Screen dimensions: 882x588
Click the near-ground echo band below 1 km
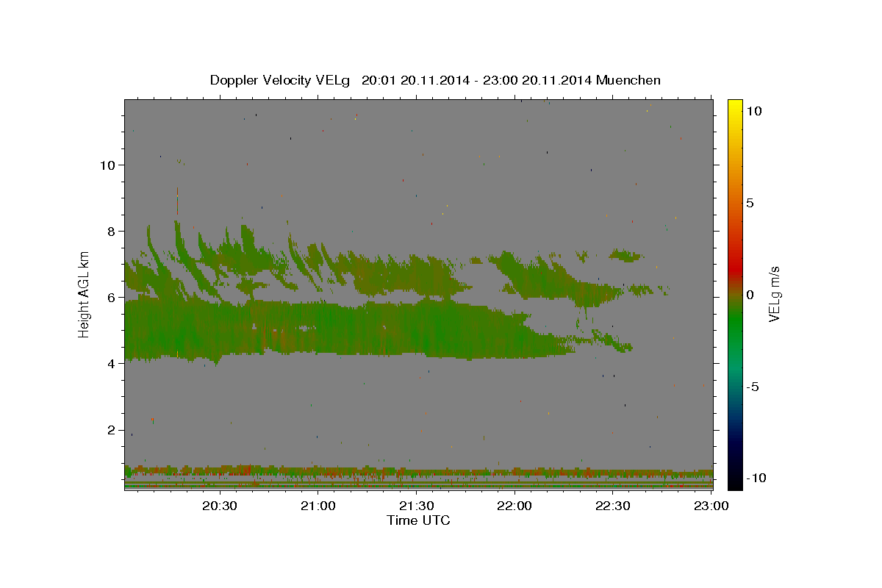tap(418, 476)
